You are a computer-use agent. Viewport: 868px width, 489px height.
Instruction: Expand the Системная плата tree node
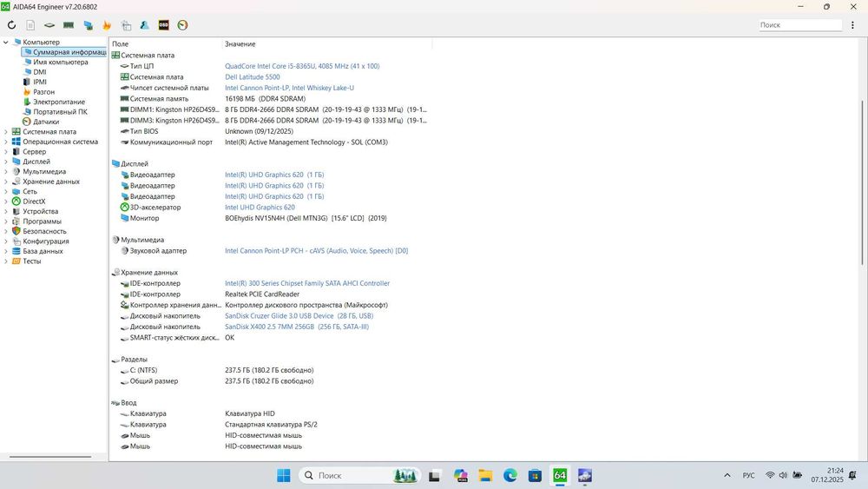5,132
